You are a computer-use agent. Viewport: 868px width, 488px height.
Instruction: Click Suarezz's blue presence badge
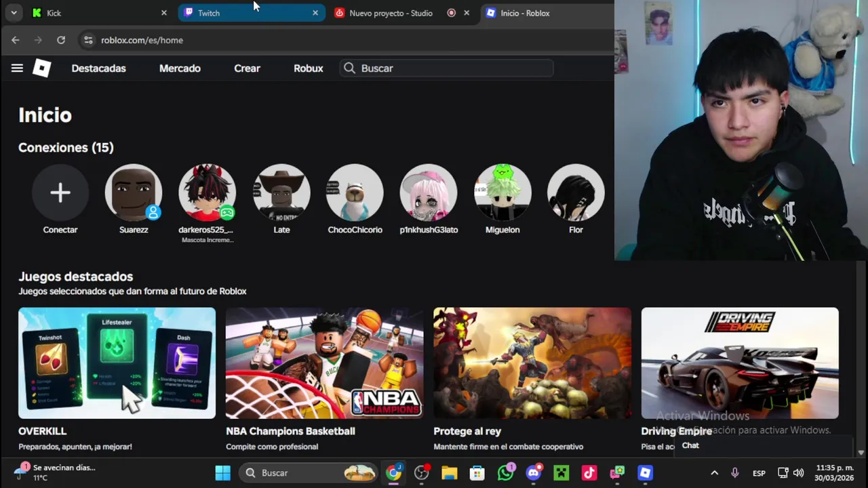[153, 213]
